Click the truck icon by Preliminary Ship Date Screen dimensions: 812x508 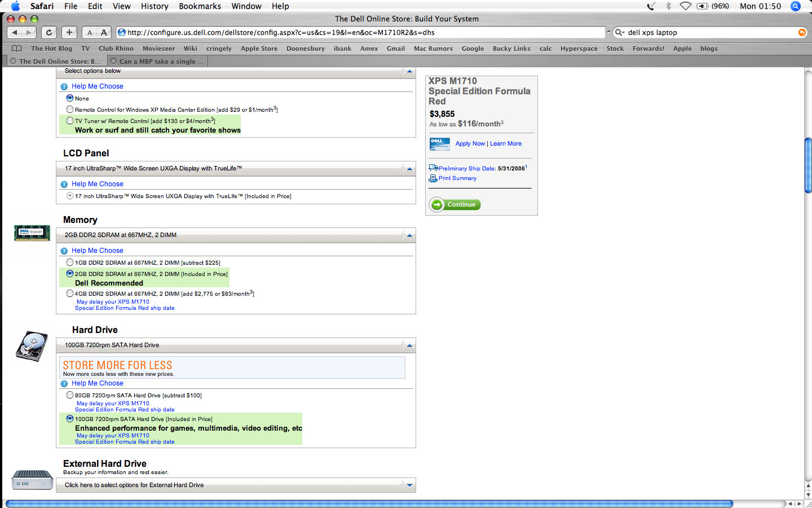pyautogui.click(x=433, y=168)
